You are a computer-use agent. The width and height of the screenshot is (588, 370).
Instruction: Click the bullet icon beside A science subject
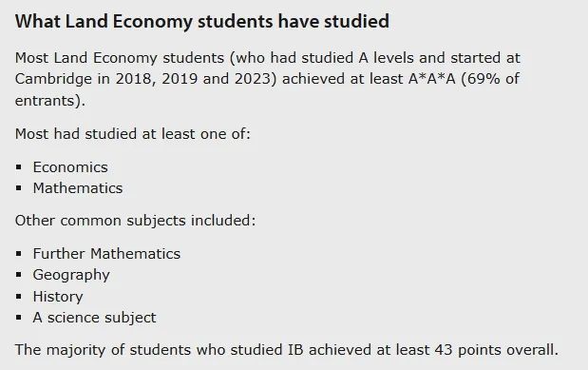point(19,318)
